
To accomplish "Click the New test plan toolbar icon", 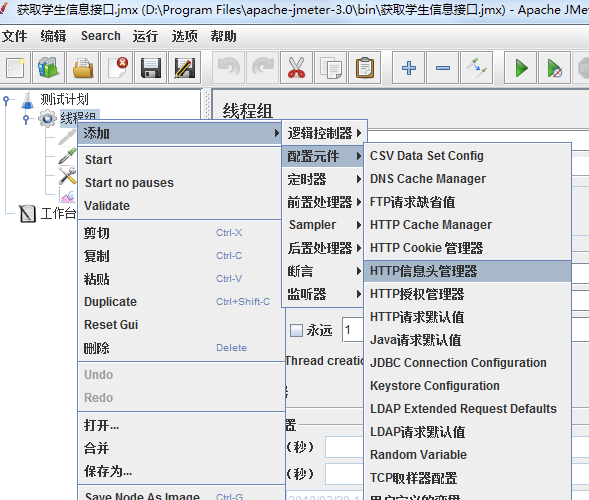I will click(x=15, y=68).
